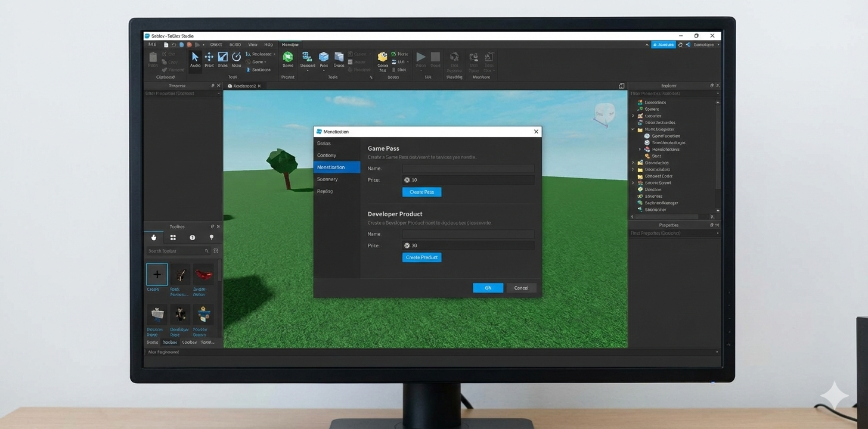The image size is (868, 429).
Task: Select the arrow cursor tool in ribbon
Action: 195,58
